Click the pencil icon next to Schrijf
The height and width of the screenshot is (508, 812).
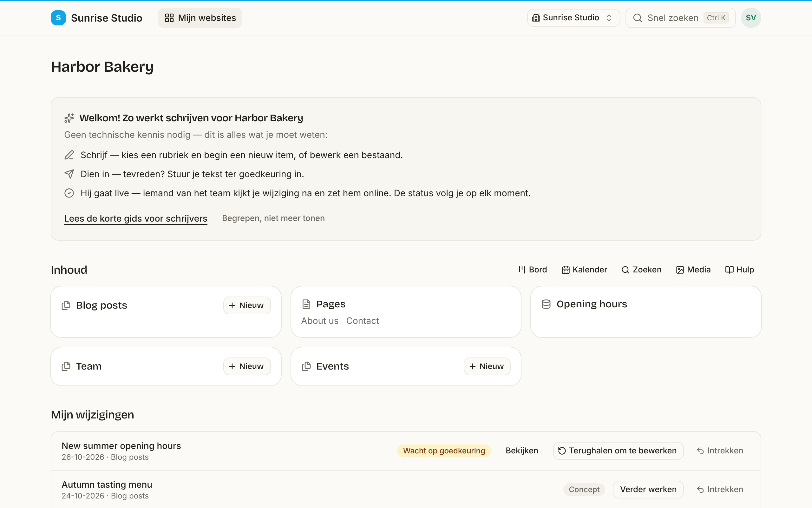click(x=69, y=155)
